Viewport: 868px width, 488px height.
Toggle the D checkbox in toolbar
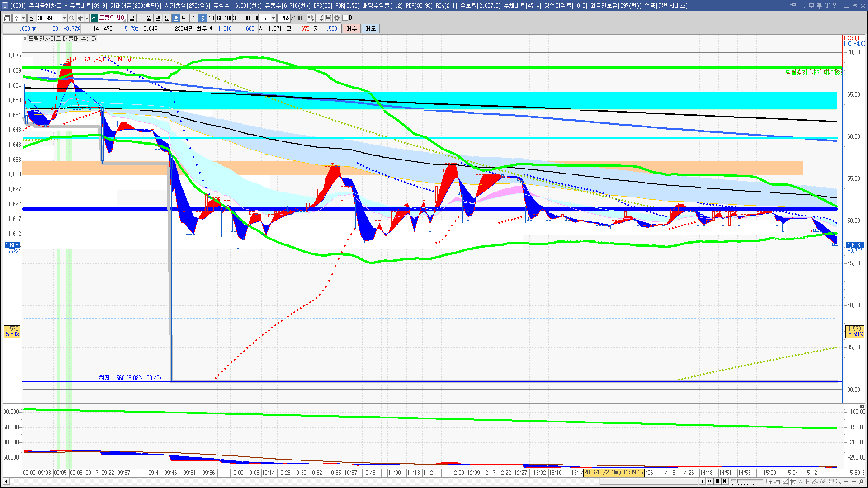click(x=345, y=18)
